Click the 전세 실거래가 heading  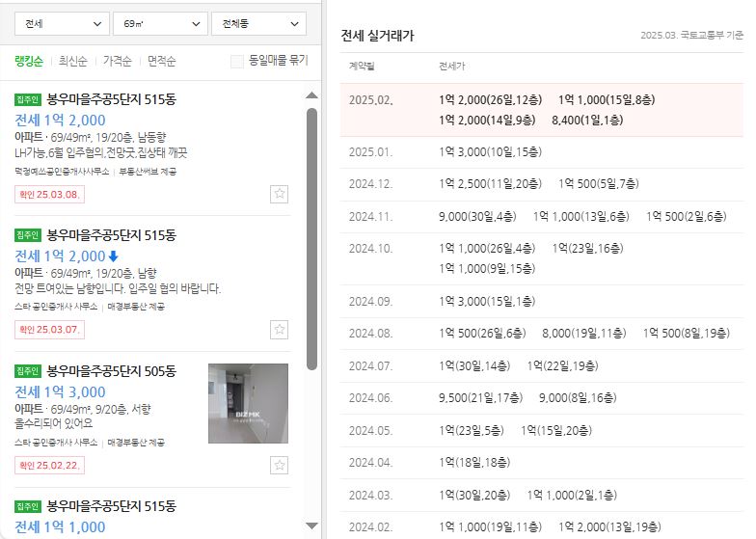tap(378, 36)
